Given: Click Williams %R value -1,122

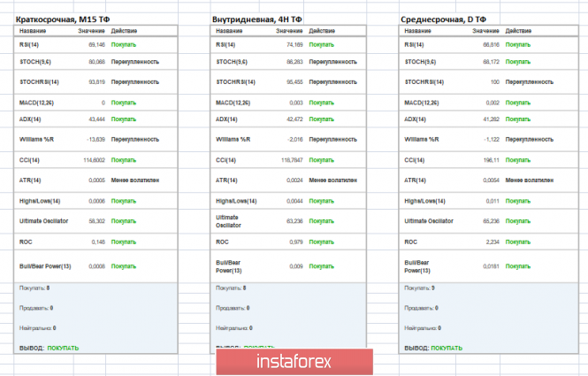Looking at the screenshot, I should click(x=492, y=139).
